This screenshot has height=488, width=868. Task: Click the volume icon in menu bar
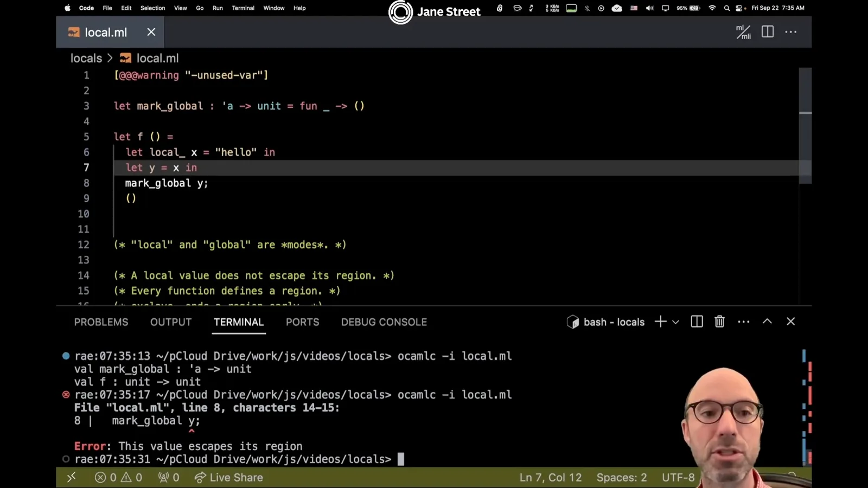click(x=650, y=8)
